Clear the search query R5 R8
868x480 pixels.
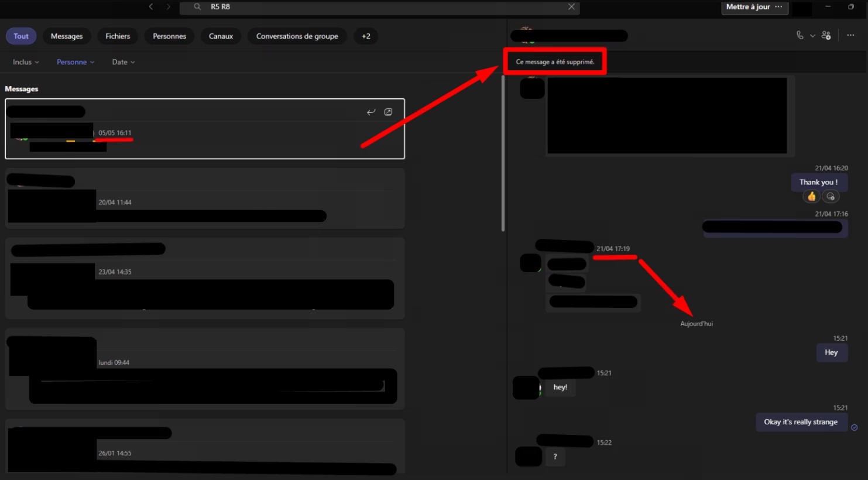(571, 6)
